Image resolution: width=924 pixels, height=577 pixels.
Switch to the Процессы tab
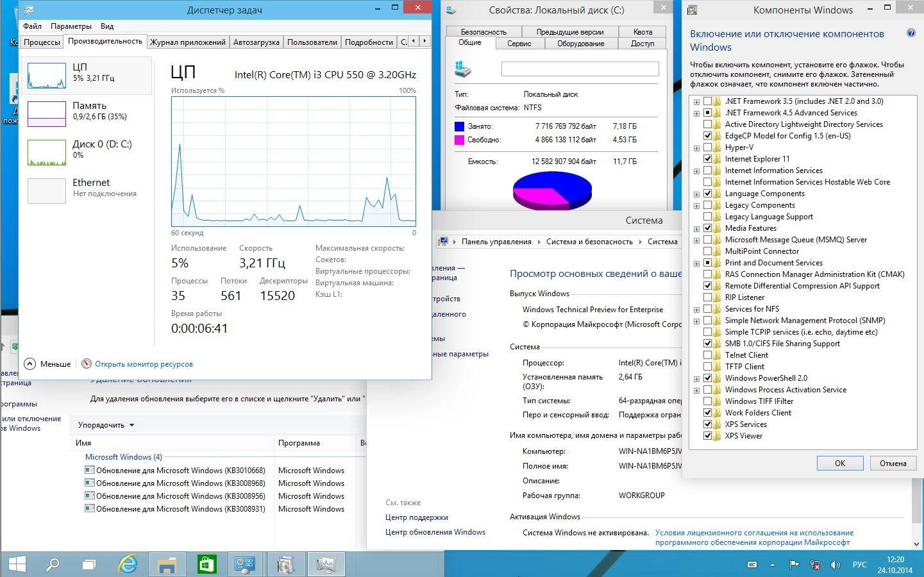(42, 42)
